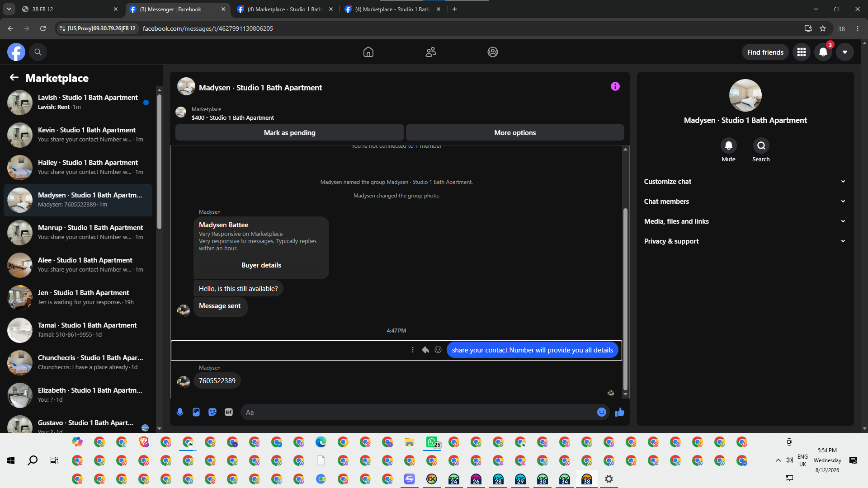Open Chunchecris Studio 1 Bath Apartment chat
Viewport: 868px width, 488px height.
click(78, 363)
